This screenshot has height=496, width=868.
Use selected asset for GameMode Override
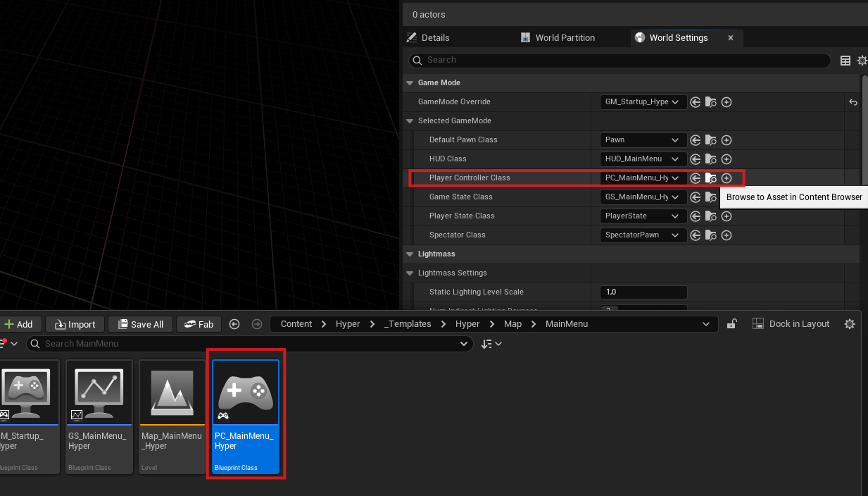(x=696, y=102)
